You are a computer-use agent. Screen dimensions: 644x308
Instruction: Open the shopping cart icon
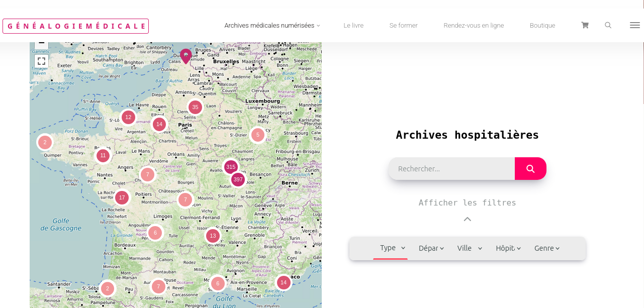click(585, 25)
